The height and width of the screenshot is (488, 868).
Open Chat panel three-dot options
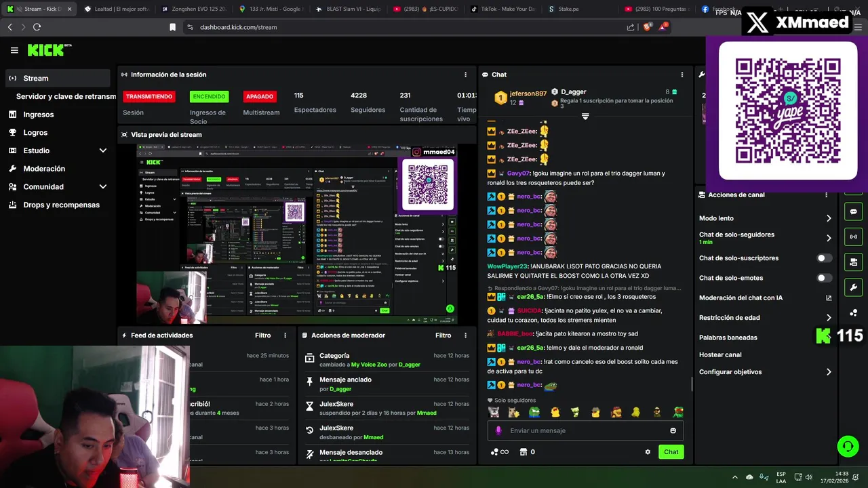tap(682, 75)
